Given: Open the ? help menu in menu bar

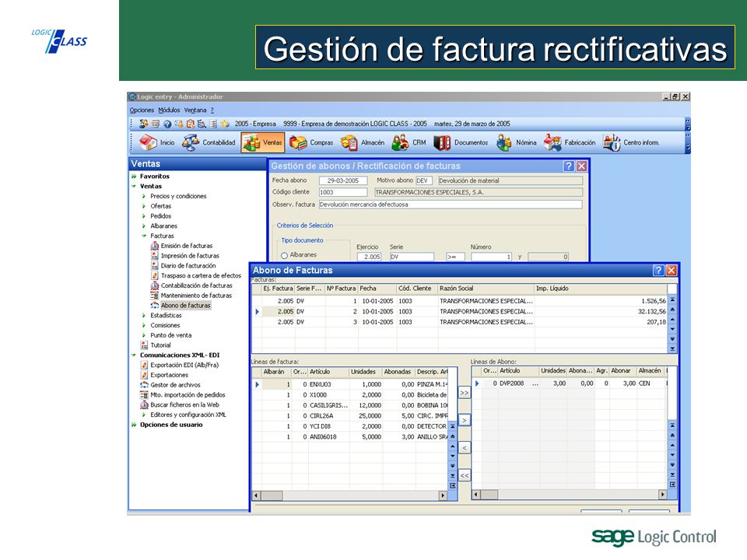Looking at the screenshot, I should (x=212, y=110).
